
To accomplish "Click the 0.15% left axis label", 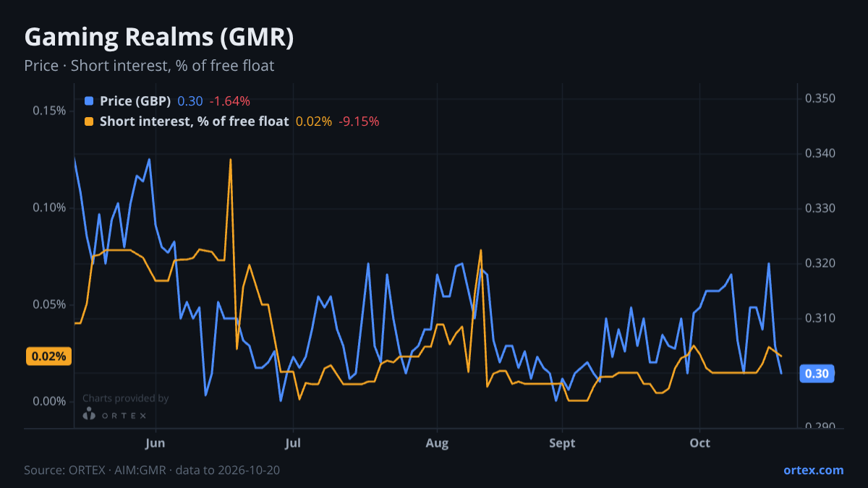I will (x=49, y=111).
